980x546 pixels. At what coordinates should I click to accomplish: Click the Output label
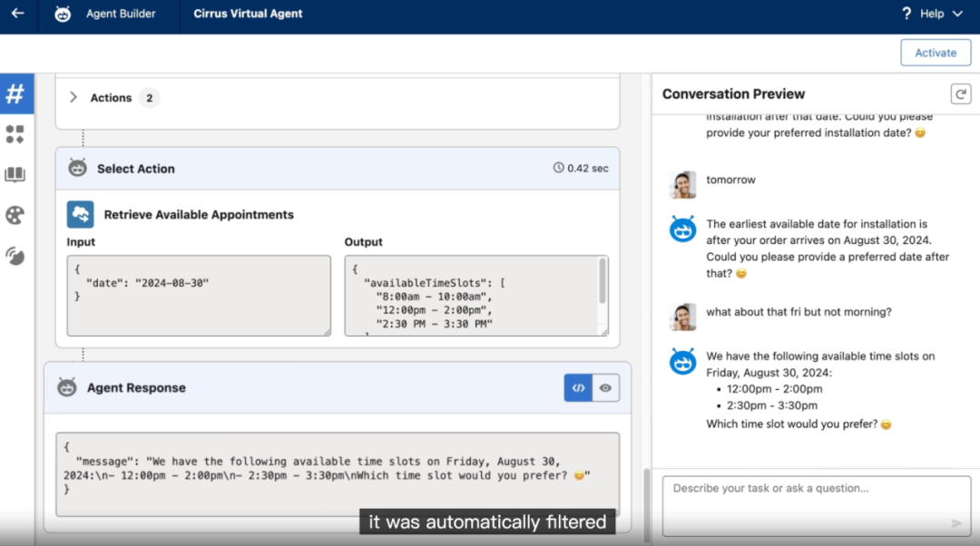click(363, 242)
